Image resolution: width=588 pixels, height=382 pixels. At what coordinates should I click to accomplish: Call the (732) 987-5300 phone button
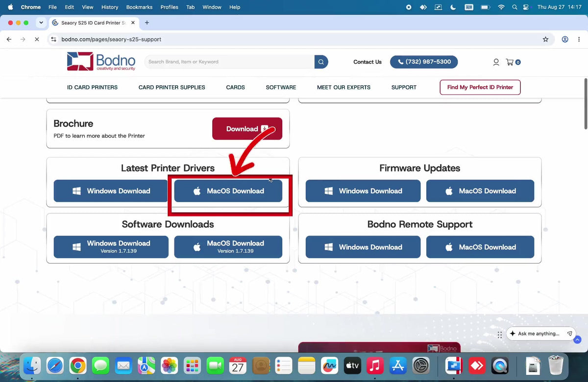point(424,62)
